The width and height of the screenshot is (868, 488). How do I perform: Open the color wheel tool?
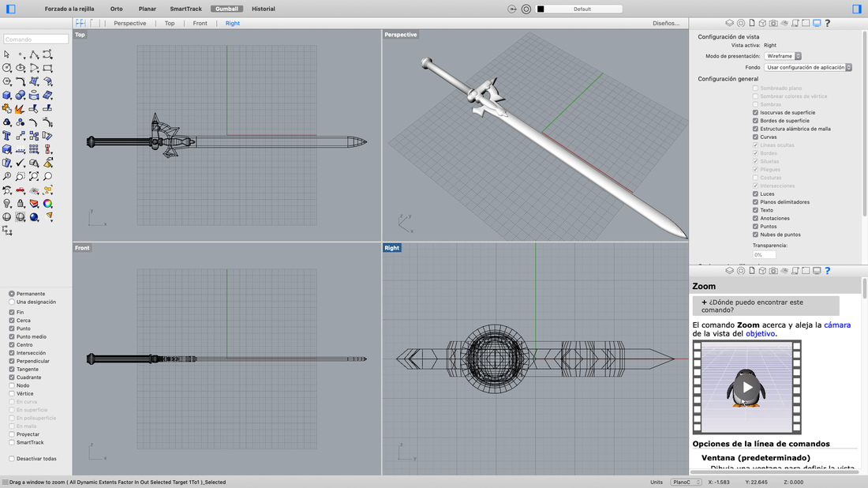(47, 203)
